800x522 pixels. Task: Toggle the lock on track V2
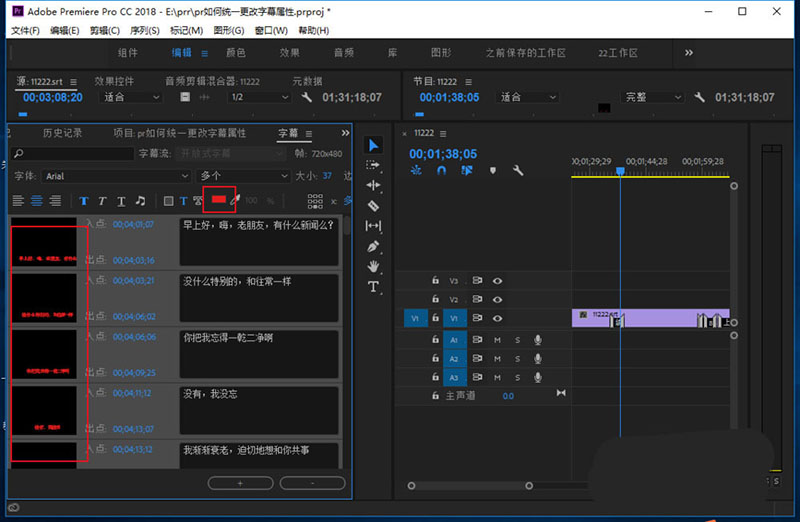point(435,299)
